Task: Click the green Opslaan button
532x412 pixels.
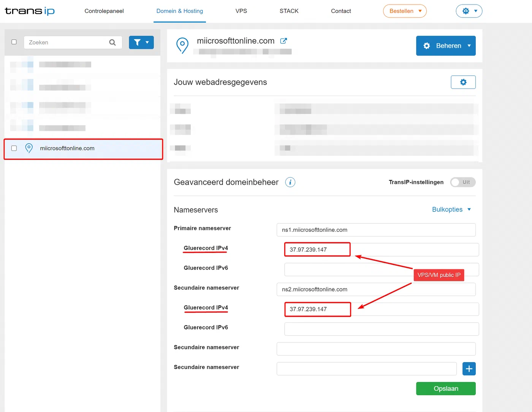Action: (446, 388)
